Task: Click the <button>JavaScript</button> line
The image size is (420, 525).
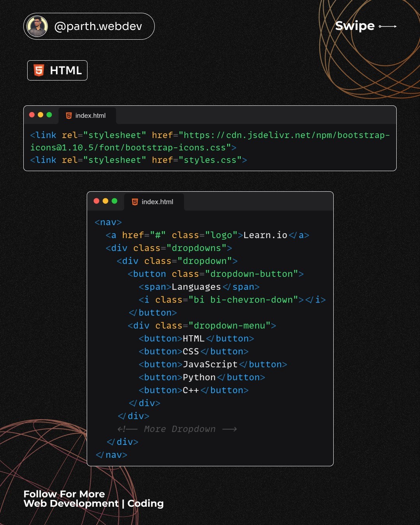Action: 213,364
